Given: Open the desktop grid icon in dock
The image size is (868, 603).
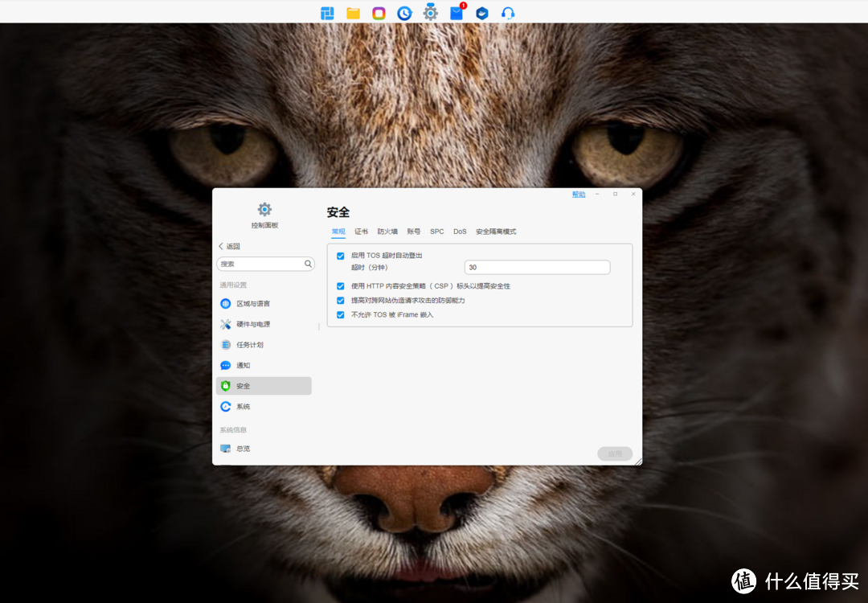Looking at the screenshot, I should 327,13.
